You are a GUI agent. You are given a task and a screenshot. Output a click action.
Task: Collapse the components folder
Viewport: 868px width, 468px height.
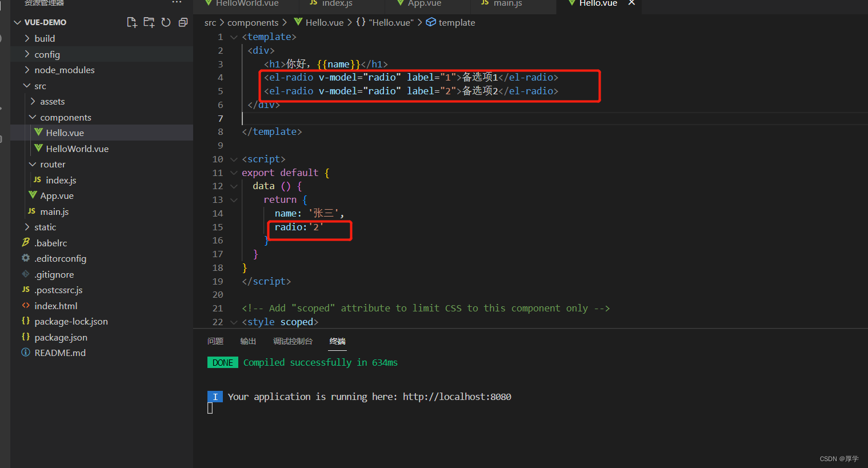click(x=33, y=117)
